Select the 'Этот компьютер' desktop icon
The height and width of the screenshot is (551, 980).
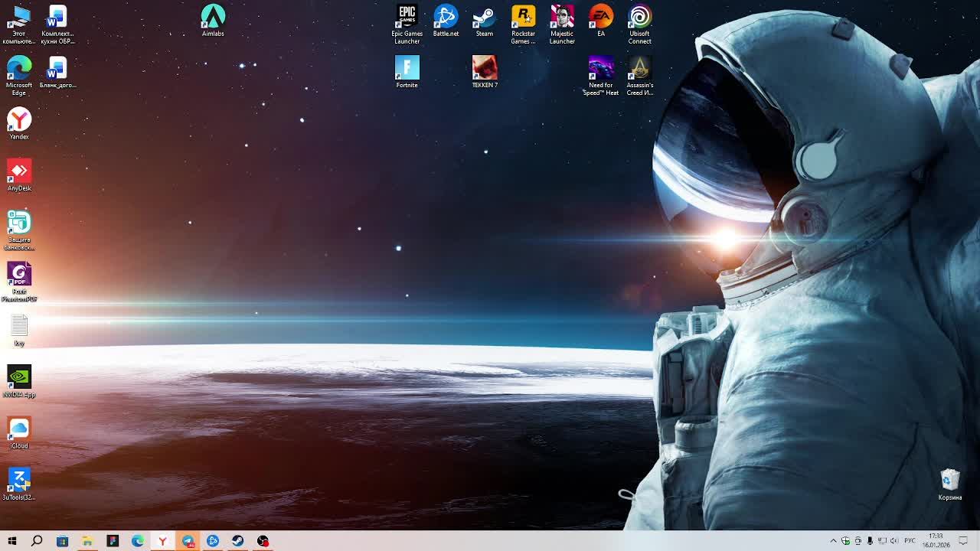(x=19, y=24)
